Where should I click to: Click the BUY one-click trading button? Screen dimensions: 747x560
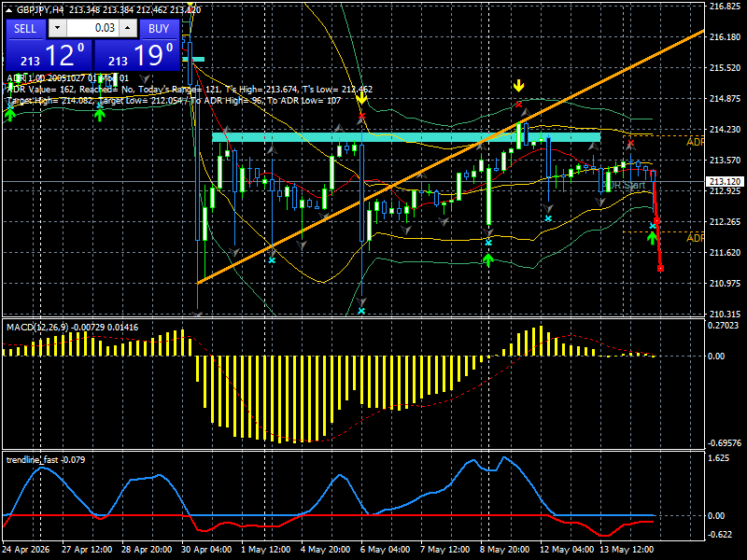pos(159,29)
